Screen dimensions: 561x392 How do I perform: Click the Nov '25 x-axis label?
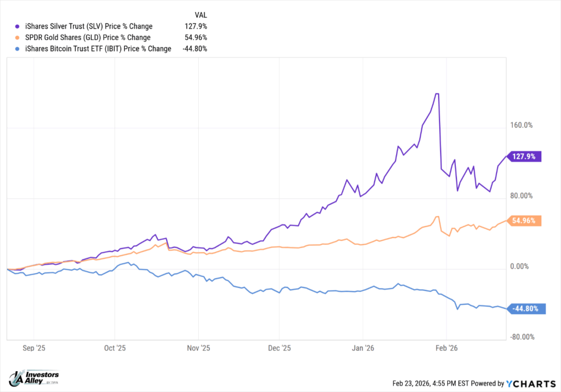pos(198,348)
